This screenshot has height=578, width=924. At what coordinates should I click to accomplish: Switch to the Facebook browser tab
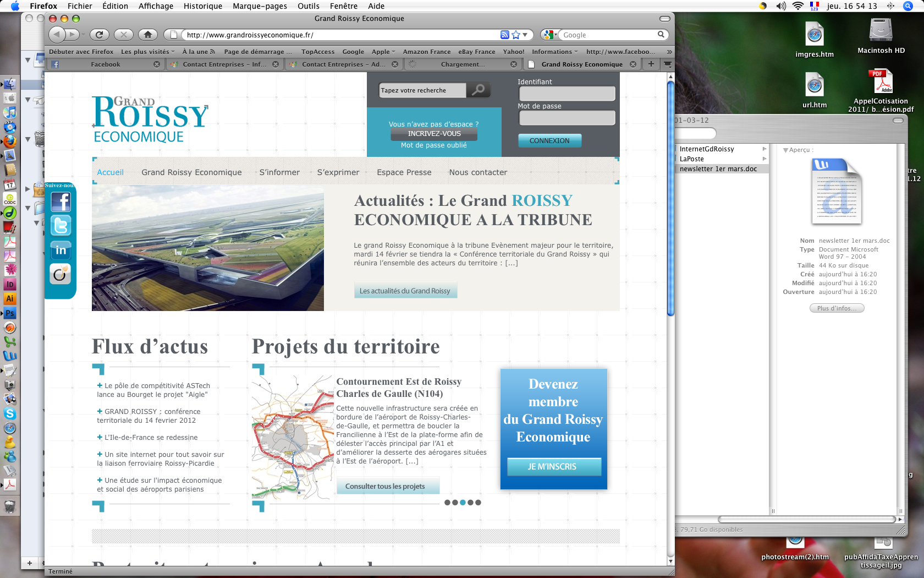(x=105, y=64)
